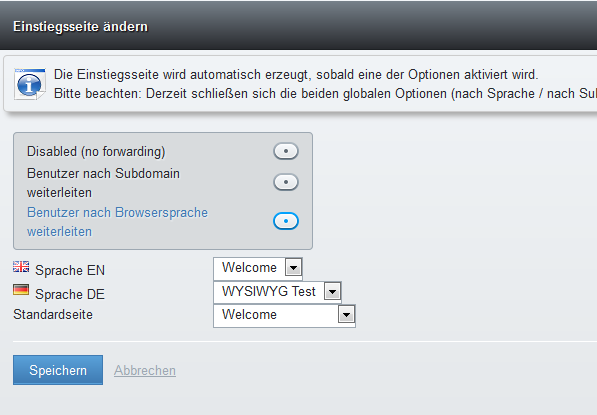
Task: Click the UK flag icon next to Sprache EN
Action: (21, 267)
